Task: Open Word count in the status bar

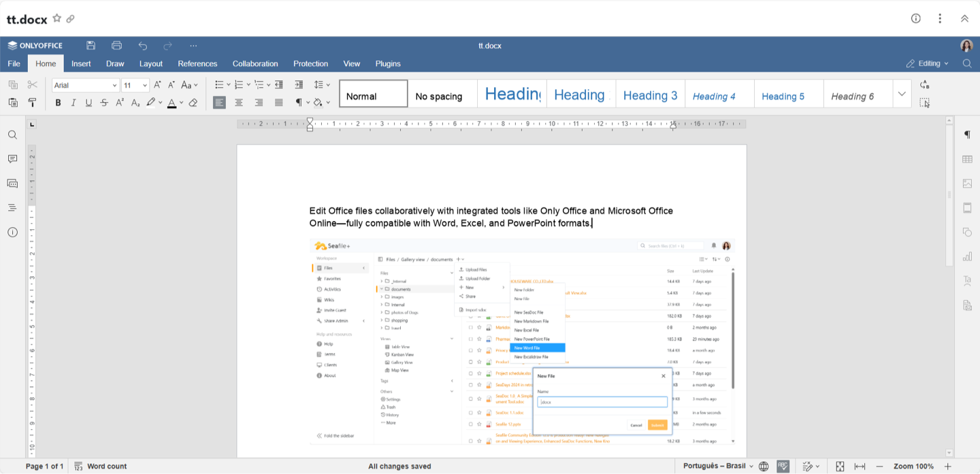Action: pyautogui.click(x=101, y=467)
